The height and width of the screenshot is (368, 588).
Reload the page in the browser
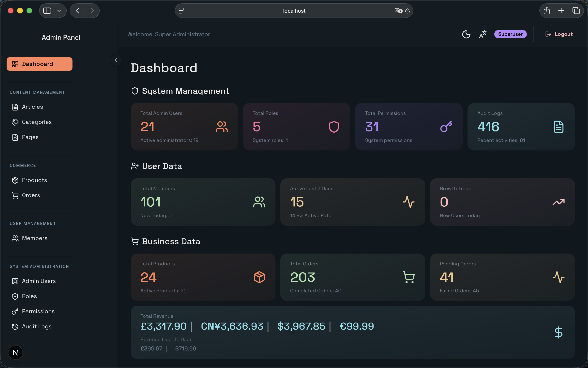click(408, 11)
